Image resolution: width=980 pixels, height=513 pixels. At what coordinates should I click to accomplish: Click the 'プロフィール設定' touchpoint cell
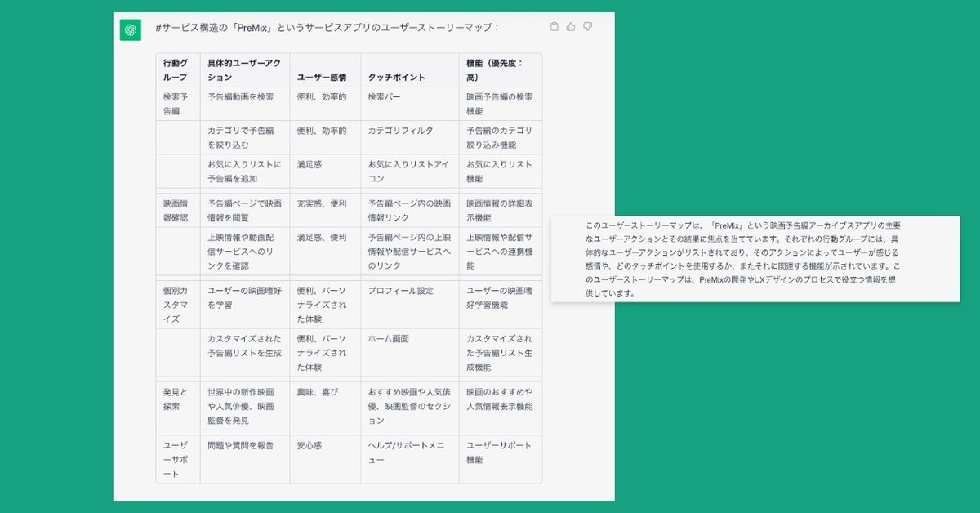[x=410, y=305]
